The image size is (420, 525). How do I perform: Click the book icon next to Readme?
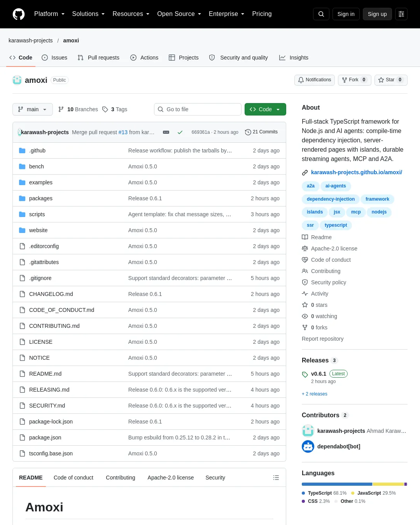coord(305,237)
